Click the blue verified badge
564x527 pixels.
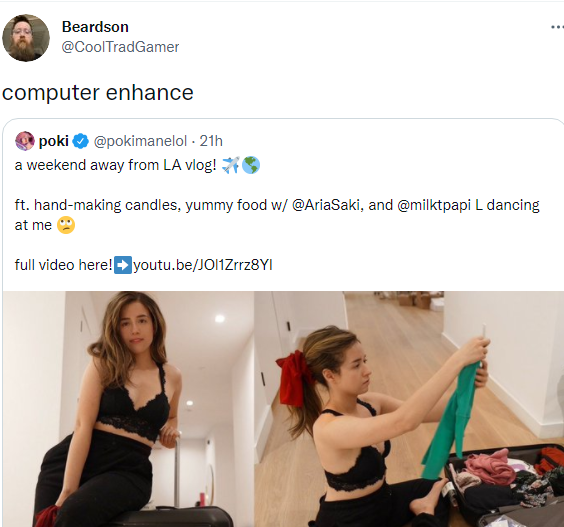[81, 141]
